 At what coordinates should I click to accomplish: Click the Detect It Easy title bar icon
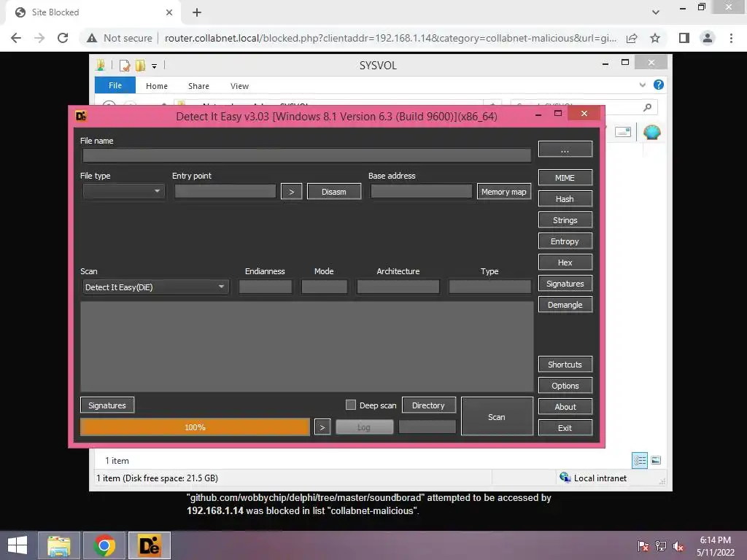pyautogui.click(x=81, y=116)
